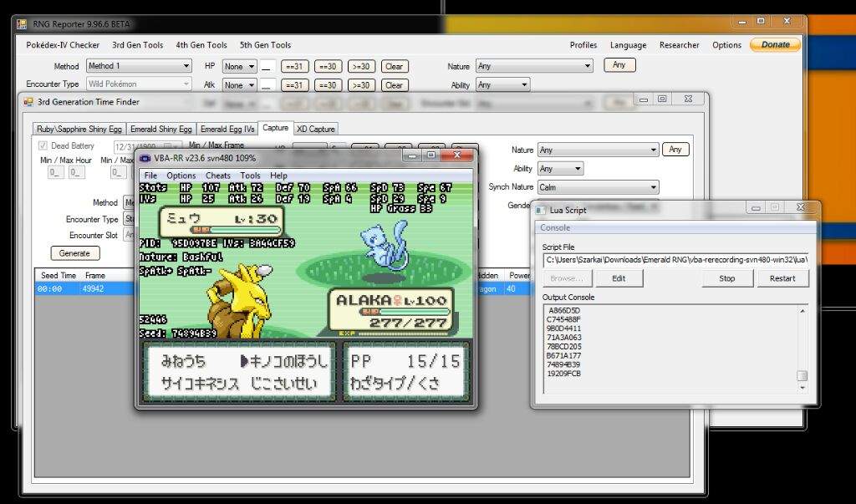Viewport: 856px width, 504px height.
Task: Restart the Lua script
Action: coord(782,278)
